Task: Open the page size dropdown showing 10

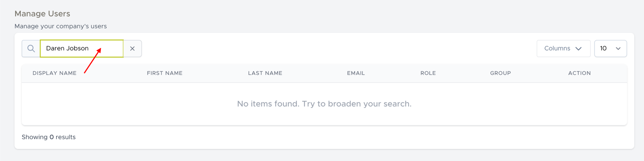Action: pyautogui.click(x=610, y=49)
